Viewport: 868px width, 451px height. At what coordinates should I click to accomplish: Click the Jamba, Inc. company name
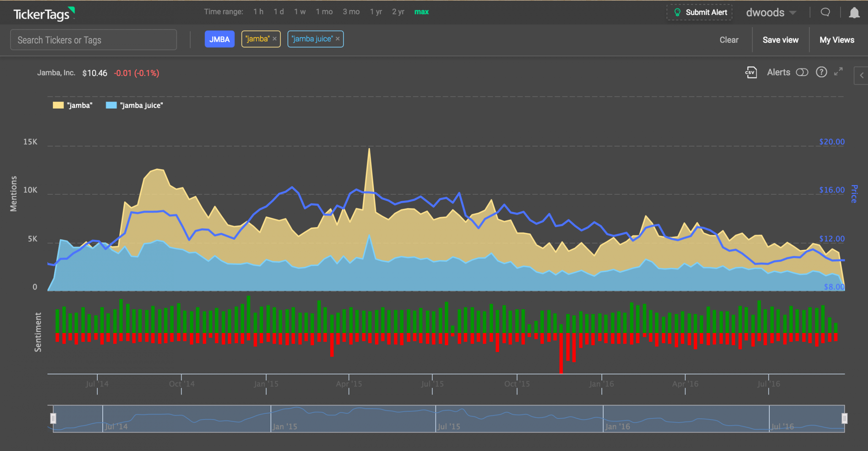coord(56,73)
